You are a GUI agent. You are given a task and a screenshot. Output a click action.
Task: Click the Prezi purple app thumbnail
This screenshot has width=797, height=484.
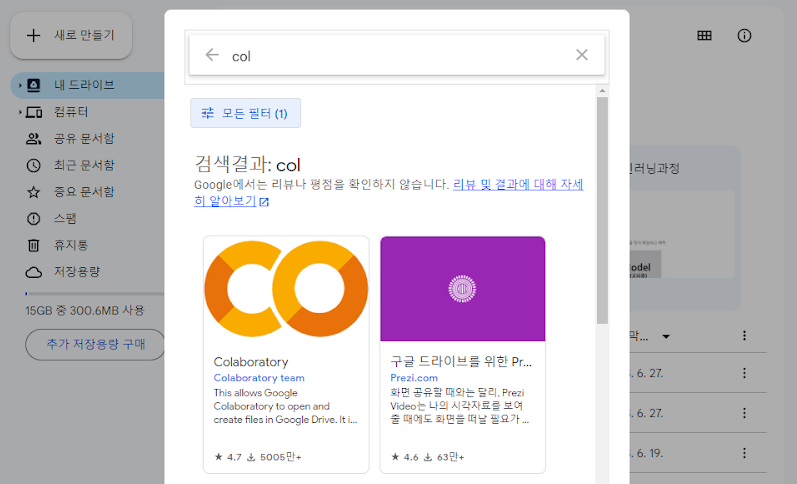(x=463, y=288)
